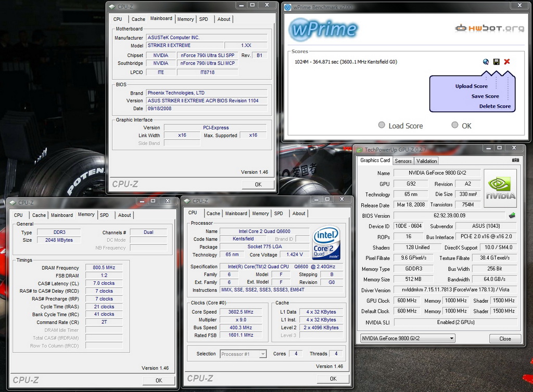Click Save Score in wPrime popup

[x=485, y=96]
